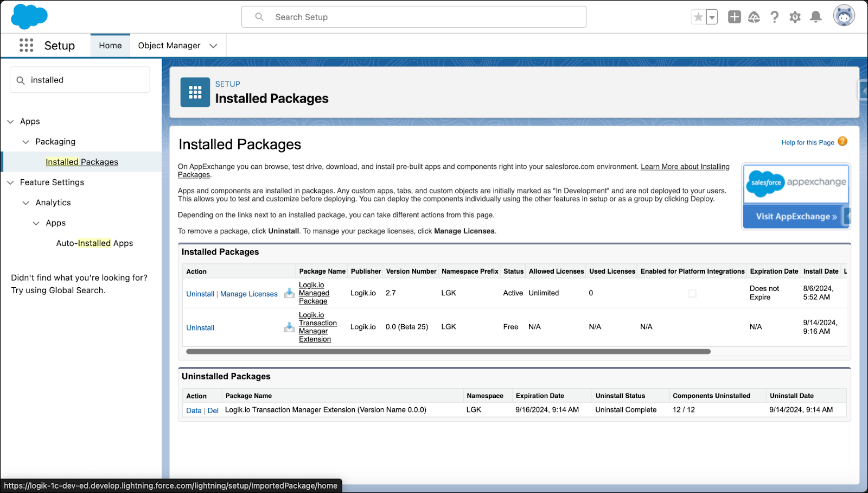This screenshot has height=493, width=868.
Task: Click the 'Does not Expire' cell
Action: point(764,293)
